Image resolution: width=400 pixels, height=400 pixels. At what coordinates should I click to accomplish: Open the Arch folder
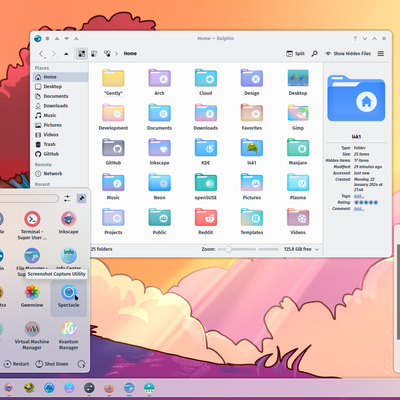(x=159, y=82)
